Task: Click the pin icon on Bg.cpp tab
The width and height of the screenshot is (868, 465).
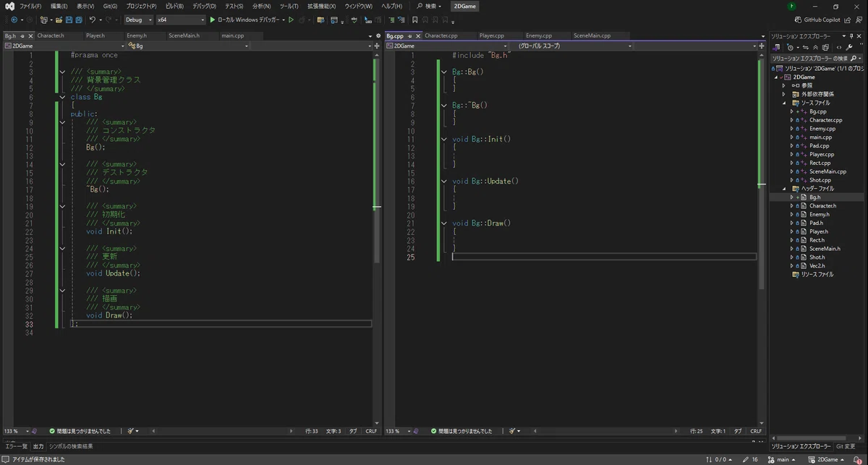Action: pyautogui.click(x=409, y=35)
